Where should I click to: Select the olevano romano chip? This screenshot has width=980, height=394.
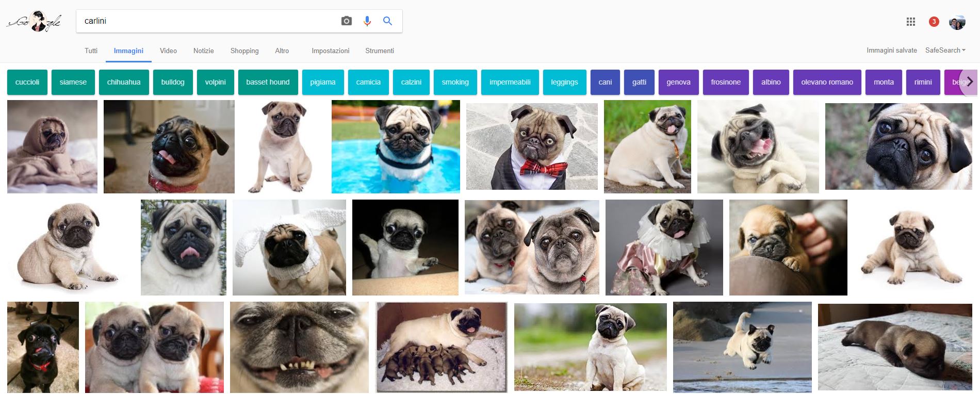pyautogui.click(x=827, y=82)
